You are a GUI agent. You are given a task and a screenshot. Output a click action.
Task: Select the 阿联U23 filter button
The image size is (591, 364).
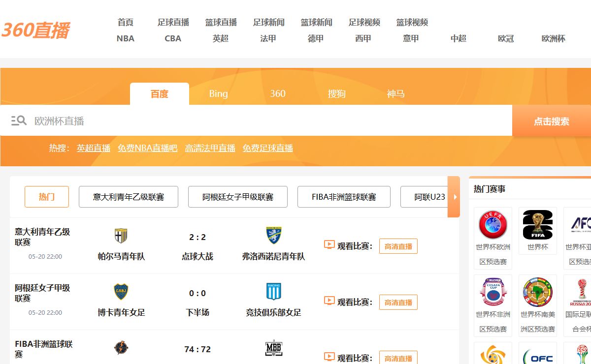click(x=425, y=197)
